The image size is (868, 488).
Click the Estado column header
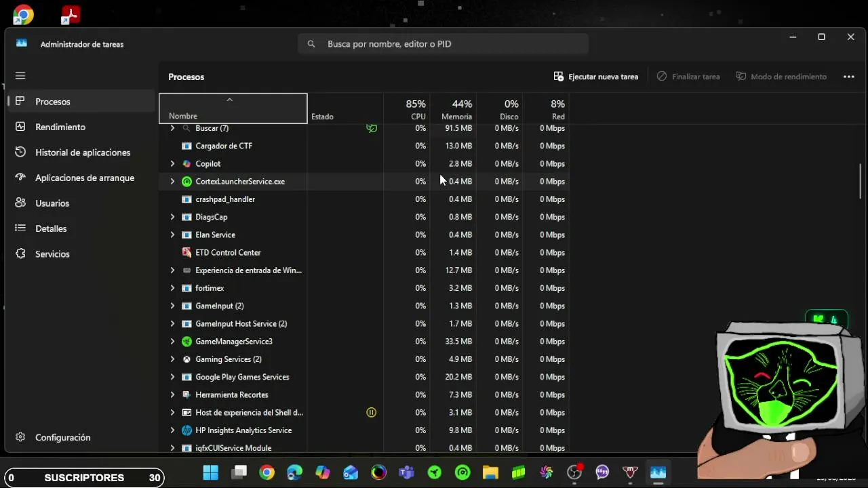tap(345, 108)
